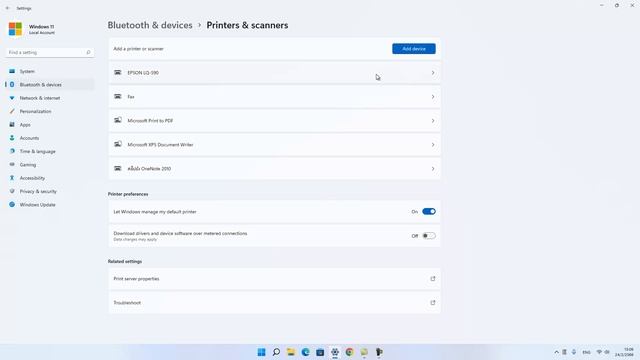Open Microsoft Edge from the taskbar
Image resolution: width=640 pixels, height=360 pixels.
(305, 352)
